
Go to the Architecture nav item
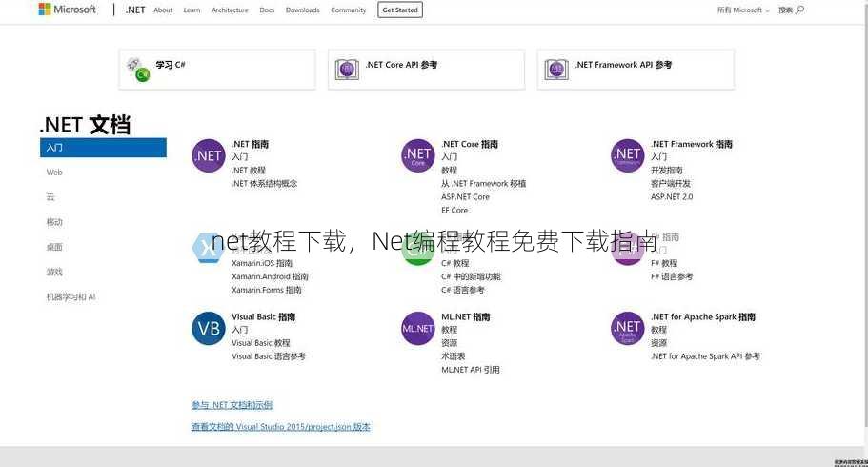(230, 10)
